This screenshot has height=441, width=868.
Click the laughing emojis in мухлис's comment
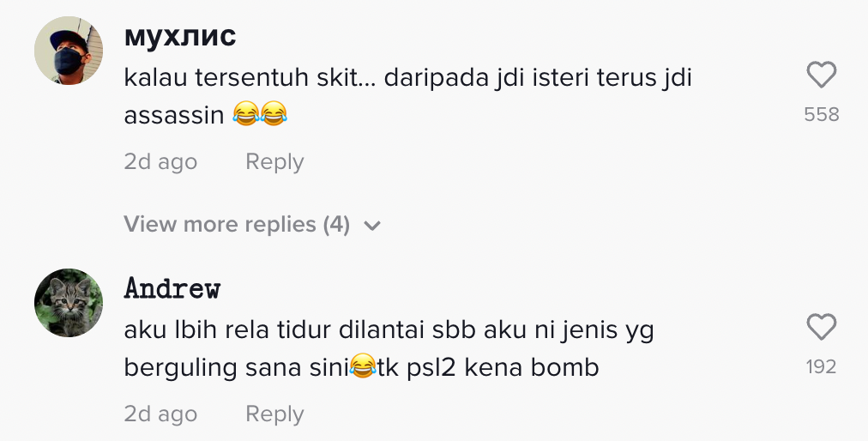(260, 115)
